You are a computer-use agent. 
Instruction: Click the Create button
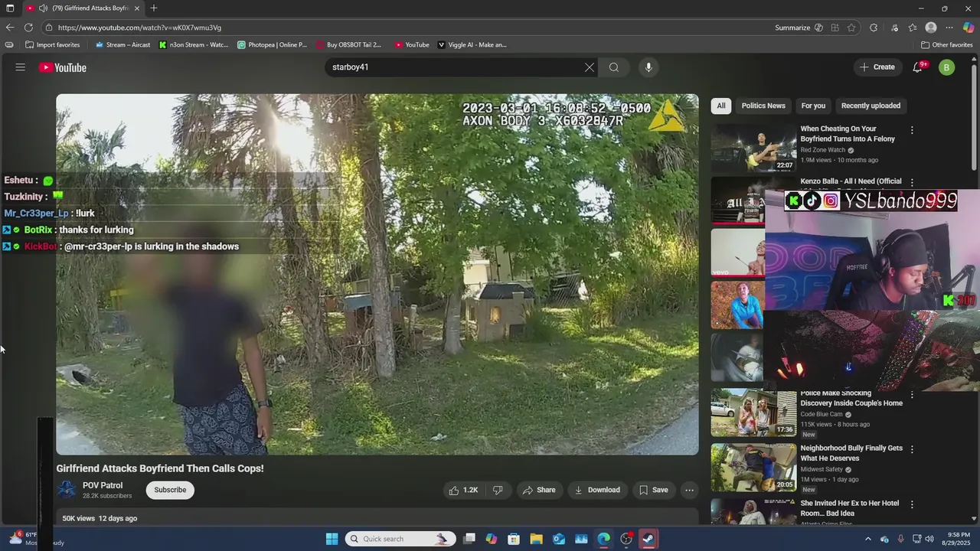coord(877,67)
